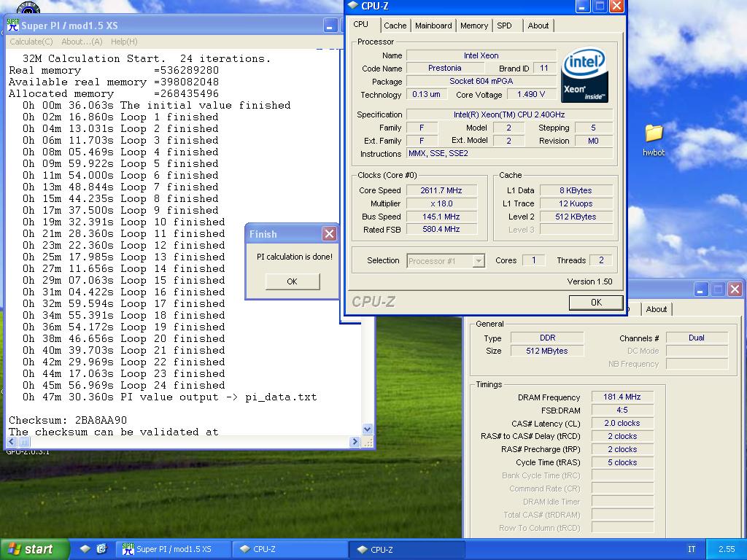This screenshot has height=560, width=747.
Task: Click the Internet Explorer quick launch icon
Action: [101, 548]
